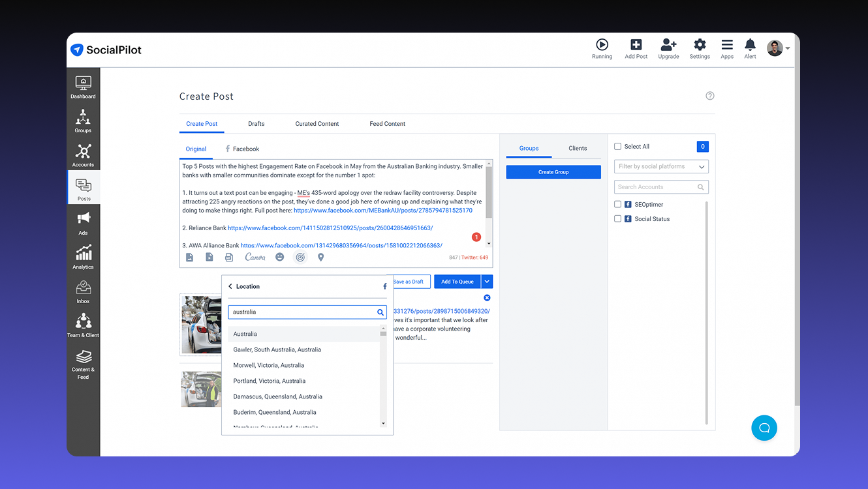Select Gawler, South Australia, Australia
Image resolution: width=868 pixels, height=489 pixels.
[x=303, y=349]
